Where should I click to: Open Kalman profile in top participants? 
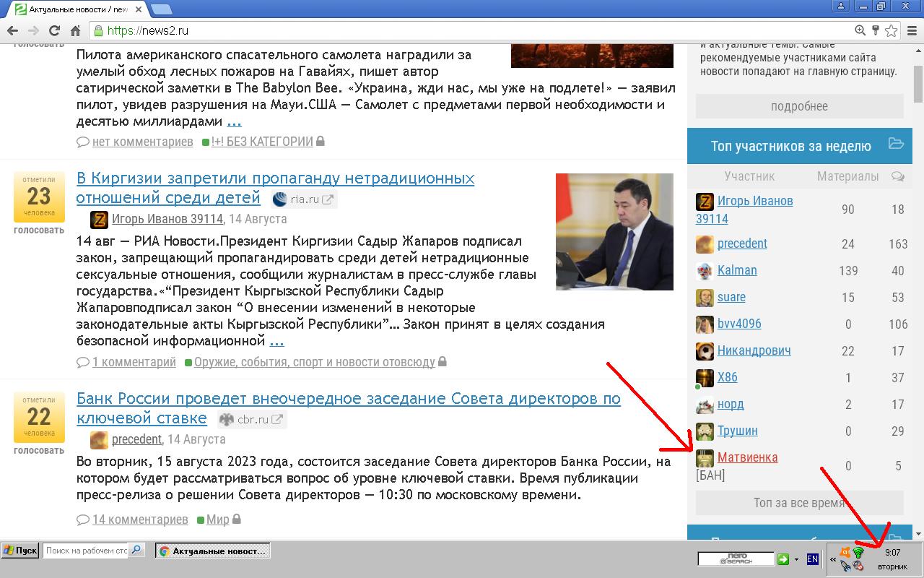click(x=737, y=270)
